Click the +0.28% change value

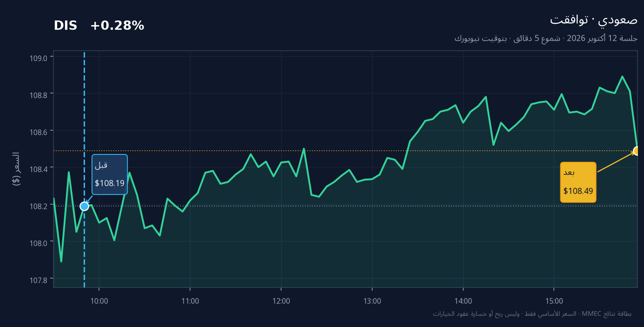coord(117,26)
